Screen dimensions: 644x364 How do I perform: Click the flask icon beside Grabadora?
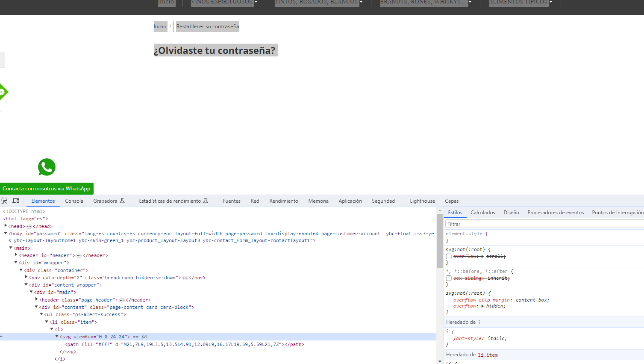pyautogui.click(x=122, y=201)
